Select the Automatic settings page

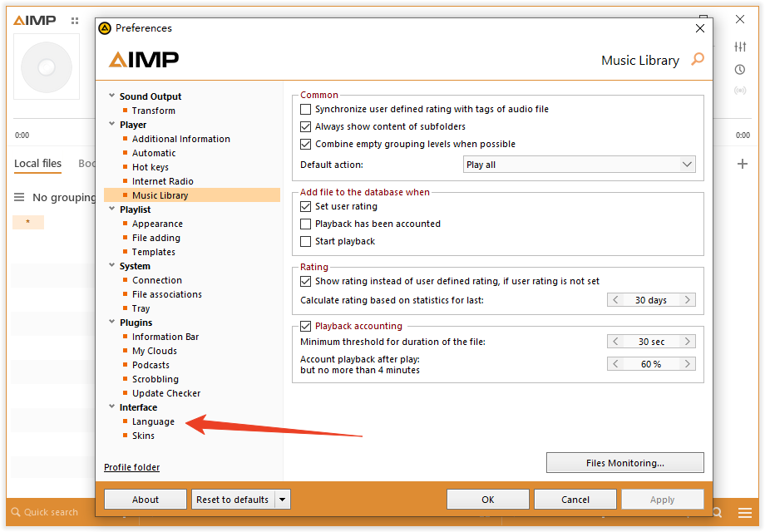[x=154, y=153]
